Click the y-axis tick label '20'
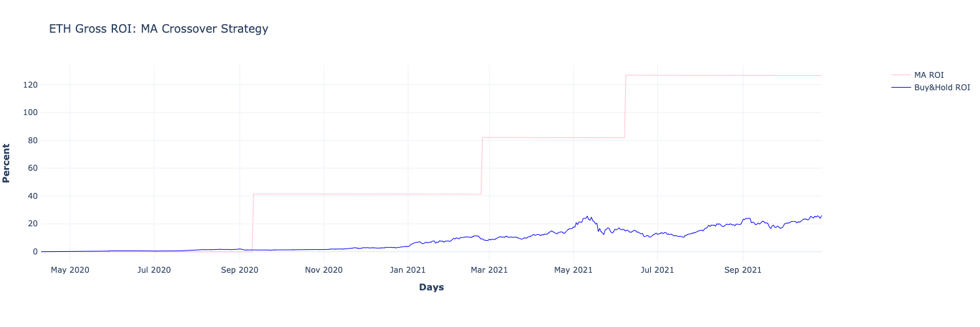This screenshot has height=327, width=980. click(33, 224)
